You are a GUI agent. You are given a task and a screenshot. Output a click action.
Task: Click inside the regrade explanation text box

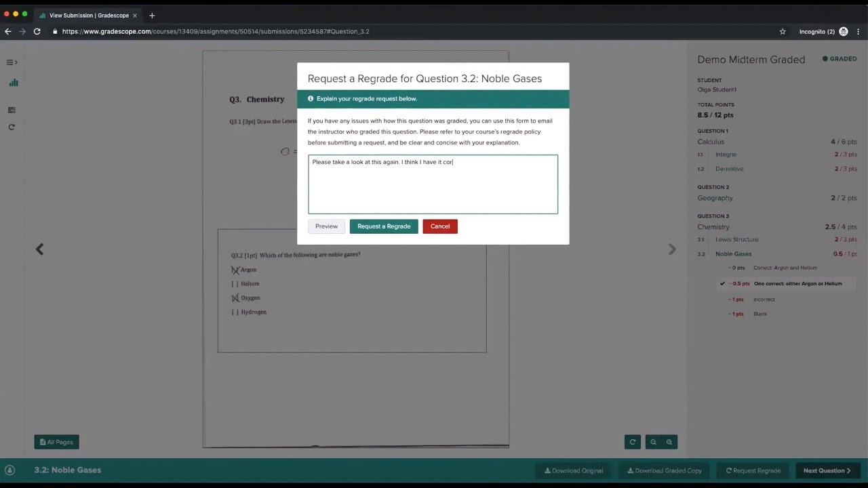coord(433,184)
